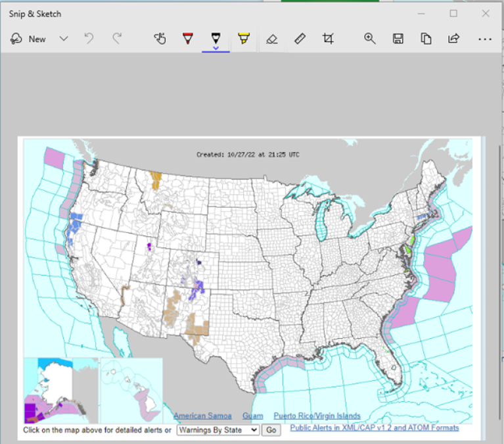This screenshot has width=504, height=444.
Task: Select the black Pencil tool
Action: click(x=216, y=38)
